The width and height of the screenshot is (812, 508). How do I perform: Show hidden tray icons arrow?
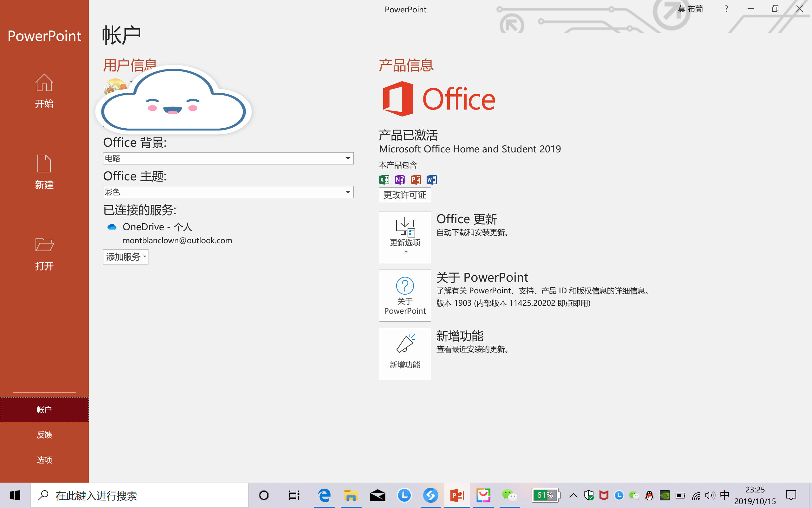tap(573, 495)
